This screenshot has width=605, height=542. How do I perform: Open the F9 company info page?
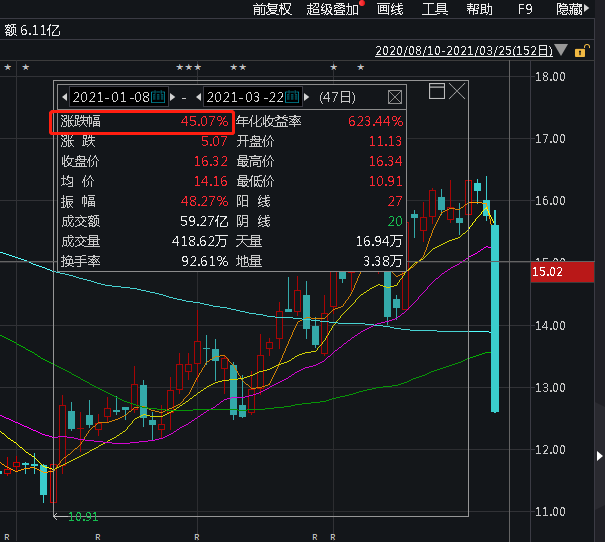525,9
